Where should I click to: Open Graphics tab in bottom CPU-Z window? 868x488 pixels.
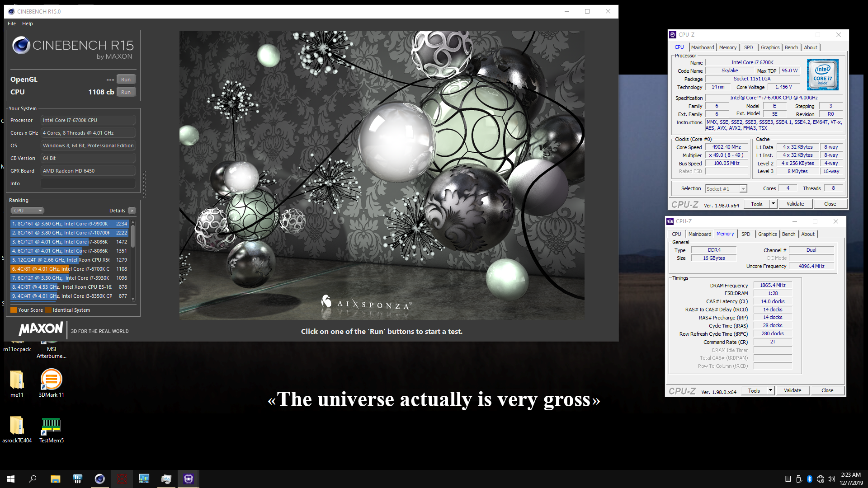pyautogui.click(x=767, y=234)
